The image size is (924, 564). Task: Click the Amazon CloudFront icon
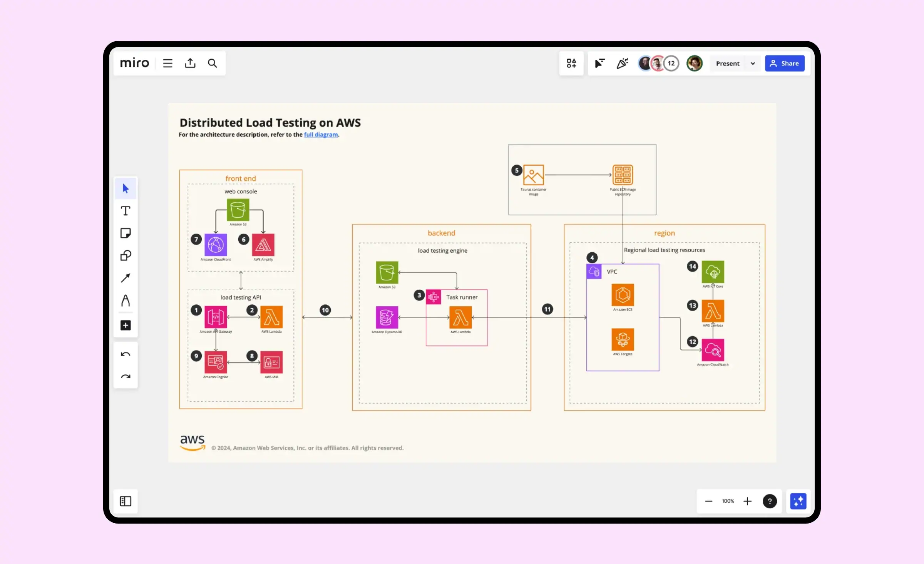coord(216,245)
